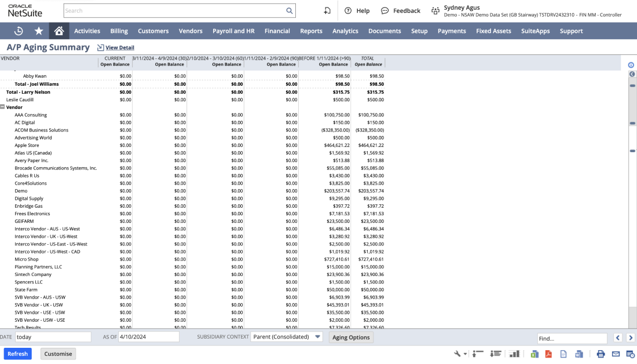
Task: Show the graph chart icon in footer
Action: pyautogui.click(x=514, y=354)
